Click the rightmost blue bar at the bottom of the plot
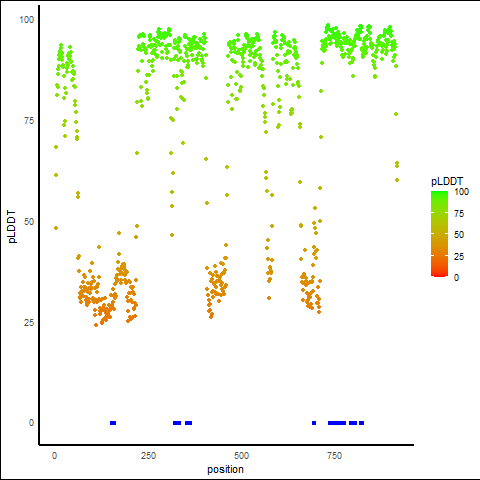Image resolution: width=480 pixels, height=480 pixels. (x=361, y=423)
